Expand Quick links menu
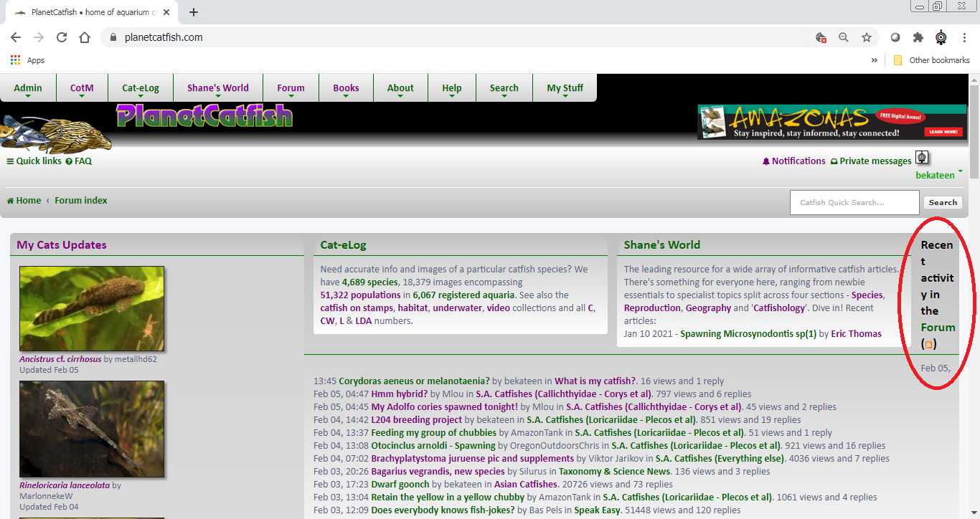Image resolution: width=980 pixels, height=519 pixels. [x=34, y=161]
